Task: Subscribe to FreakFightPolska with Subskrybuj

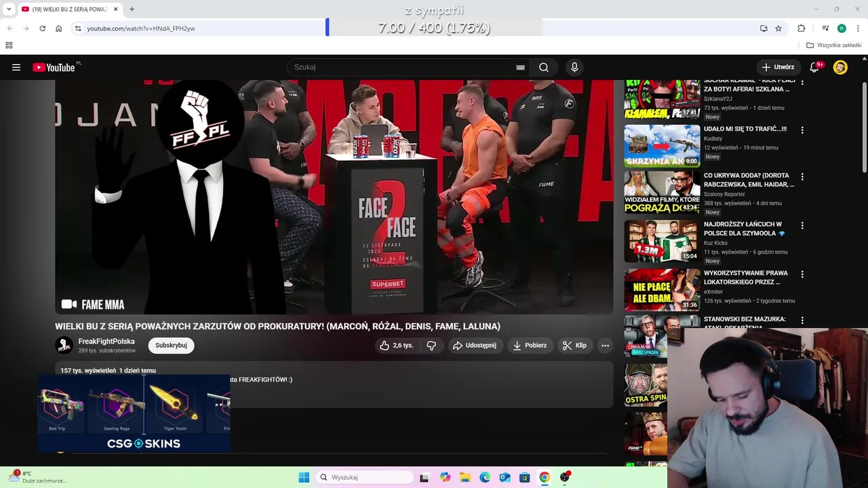Action: coord(171,346)
